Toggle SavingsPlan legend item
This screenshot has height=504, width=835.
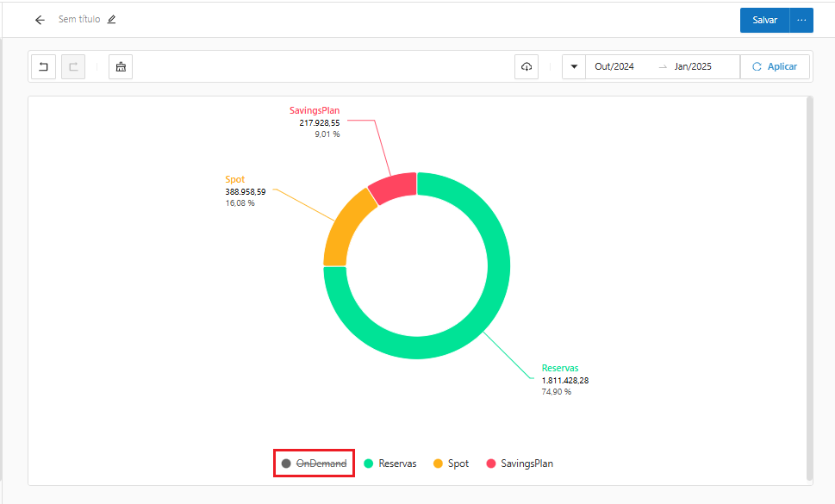coord(520,464)
